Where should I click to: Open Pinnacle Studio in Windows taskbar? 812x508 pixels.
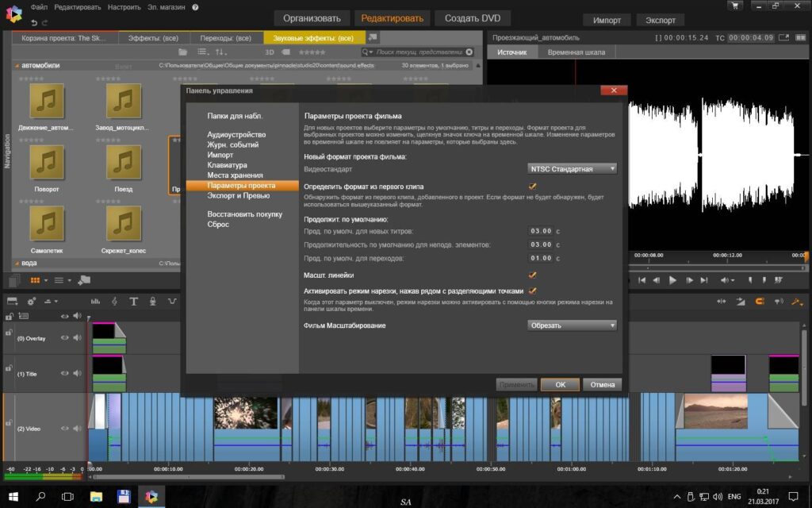coord(151,497)
